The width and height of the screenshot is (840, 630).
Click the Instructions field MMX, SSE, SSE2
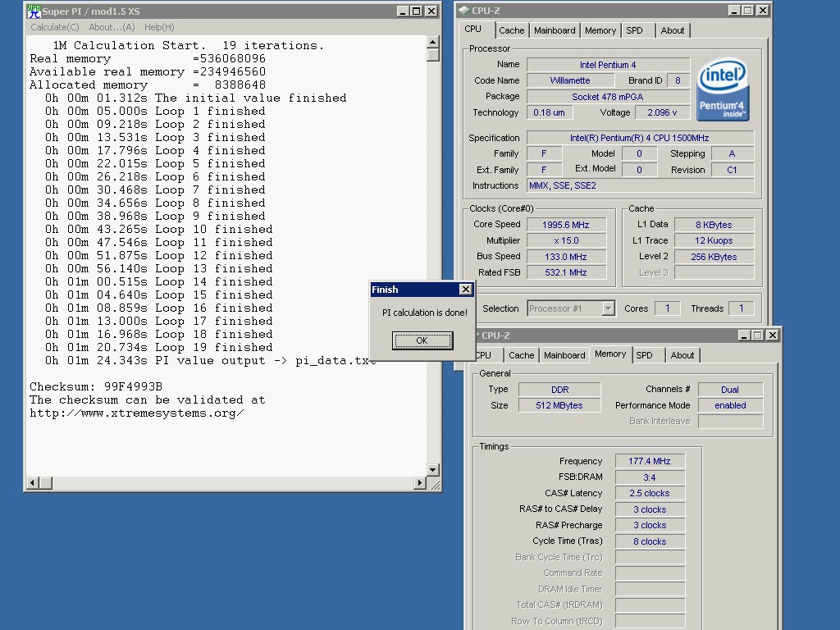640,185
